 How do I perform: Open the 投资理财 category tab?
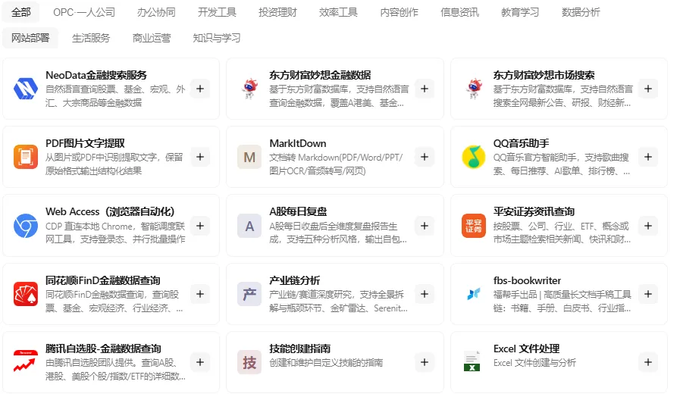tap(278, 12)
